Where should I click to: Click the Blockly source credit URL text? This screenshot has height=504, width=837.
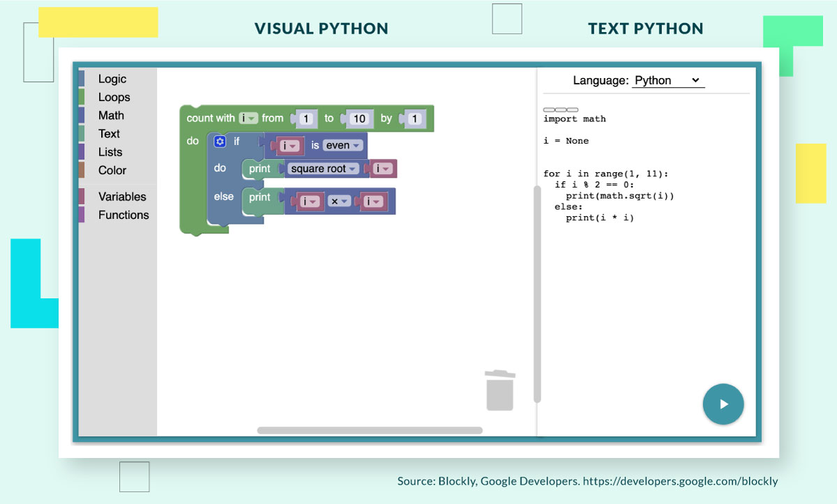[x=680, y=481]
